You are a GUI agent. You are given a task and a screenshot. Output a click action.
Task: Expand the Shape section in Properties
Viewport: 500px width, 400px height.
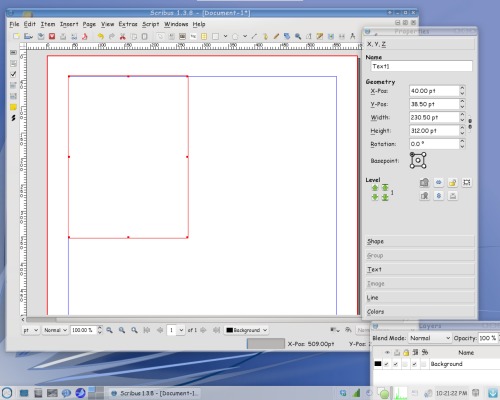tap(420, 241)
